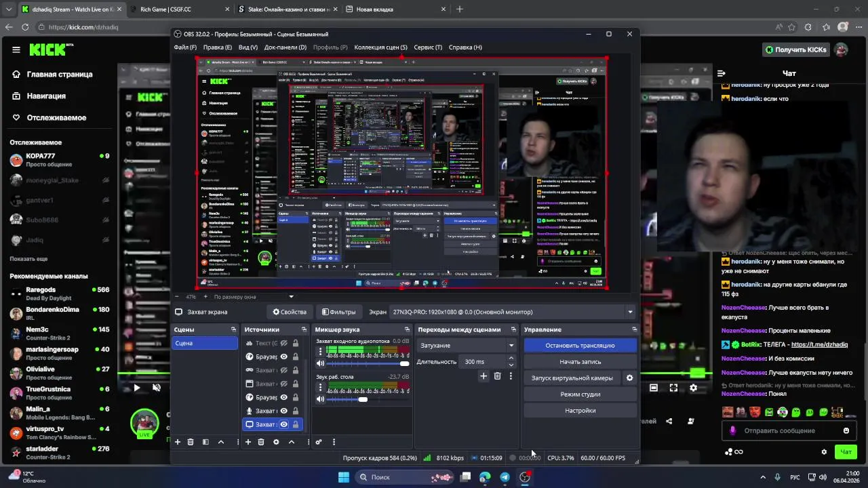Open source properties gear in Sources panel
868x488 pixels.
point(276,442)
